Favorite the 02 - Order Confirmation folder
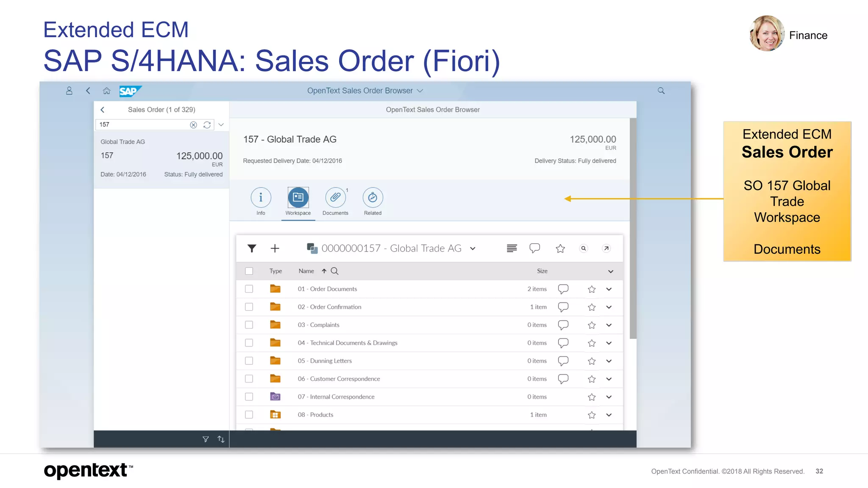The height and width of the screenshot is (488, 868). (x=592, y=307)
